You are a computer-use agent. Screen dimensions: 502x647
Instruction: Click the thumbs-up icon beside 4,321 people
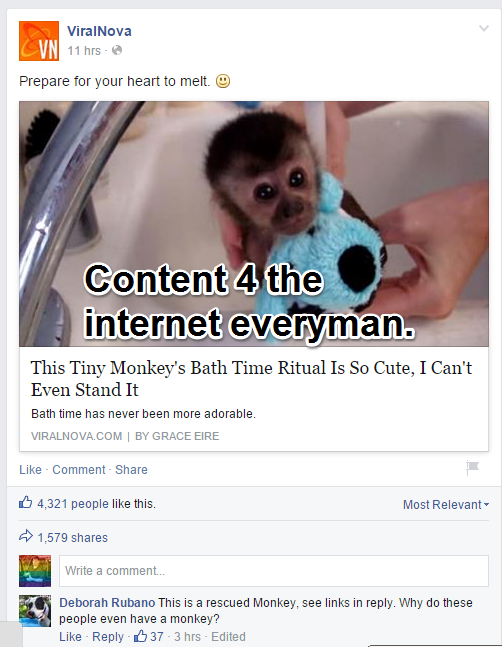[x=26, y=503]
